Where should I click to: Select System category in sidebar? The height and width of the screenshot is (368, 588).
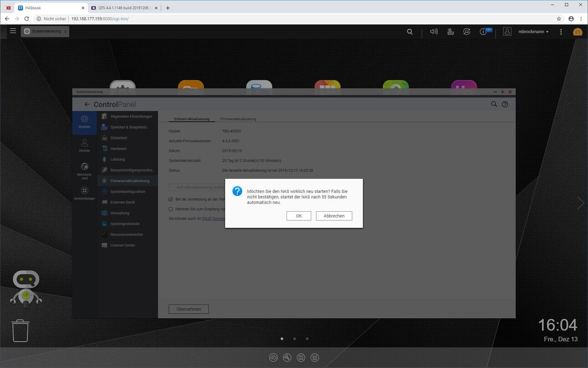point(84,122)
